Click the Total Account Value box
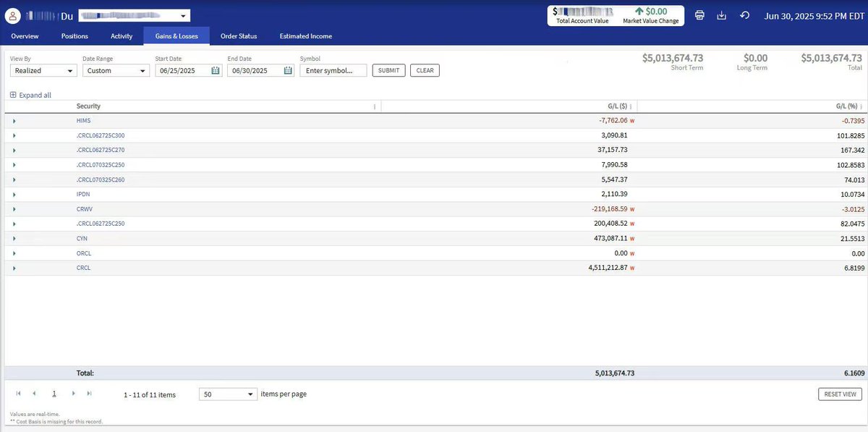Screen dimensions: 868x432 582,15
